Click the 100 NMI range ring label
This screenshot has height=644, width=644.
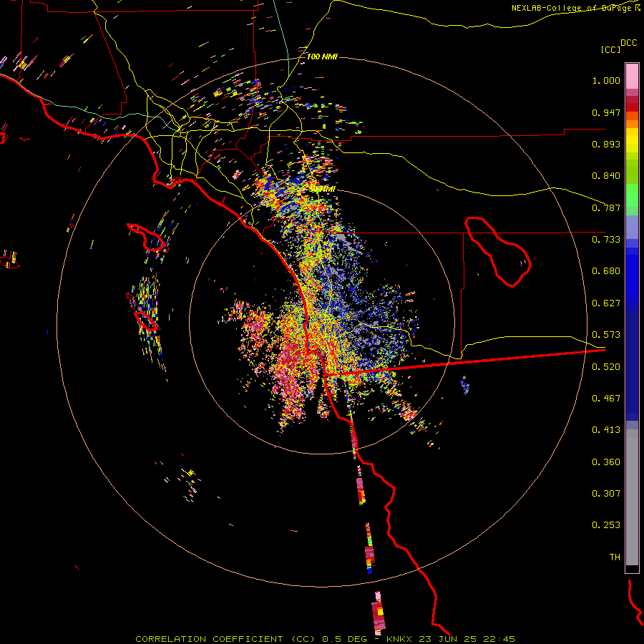322,57
